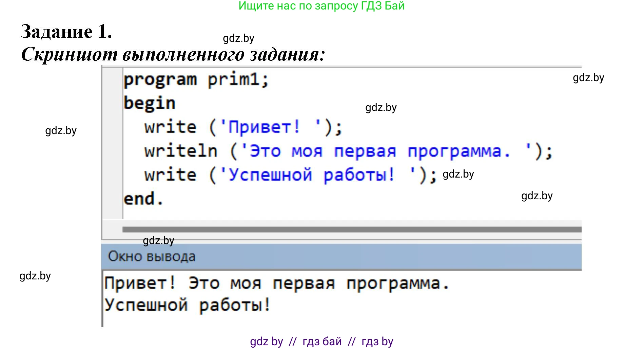Click the write keyword before 'Привет! '
The width and height of the screenshot is (644, 349).
point(170,127)
